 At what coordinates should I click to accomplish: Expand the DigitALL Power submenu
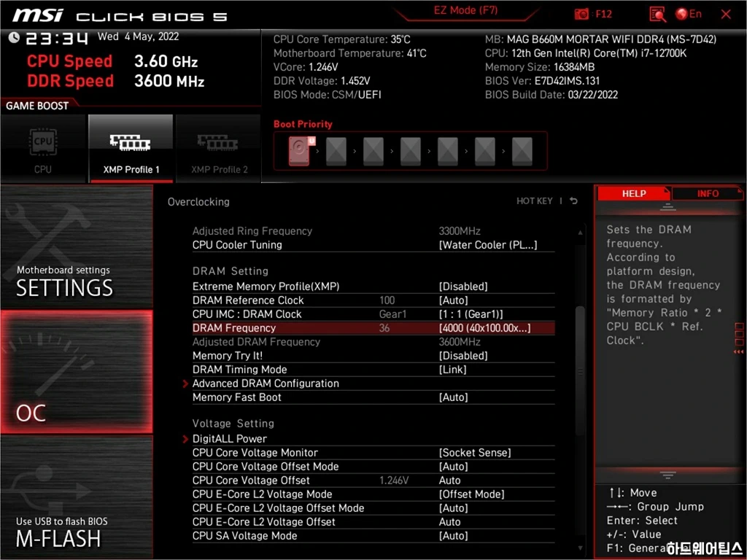[229, 439]
